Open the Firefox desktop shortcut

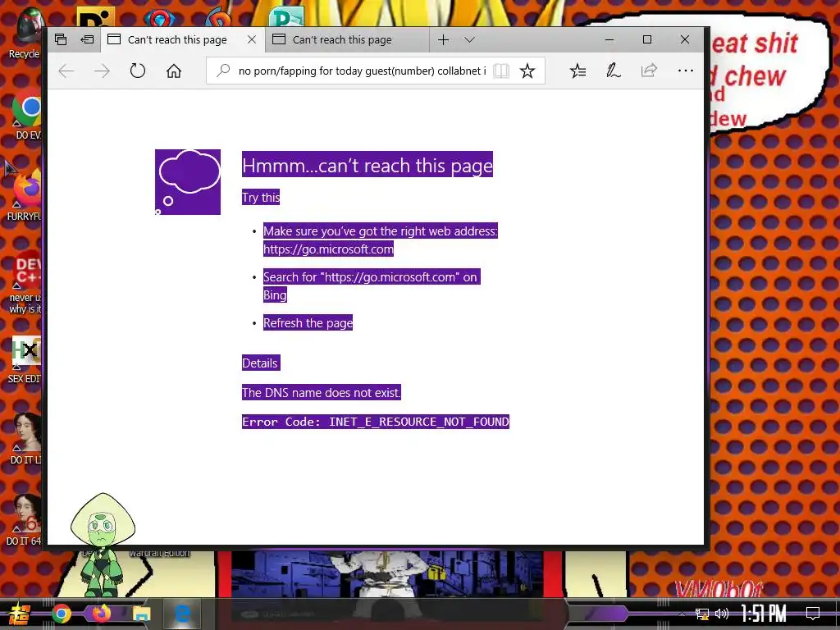(25, 195)
